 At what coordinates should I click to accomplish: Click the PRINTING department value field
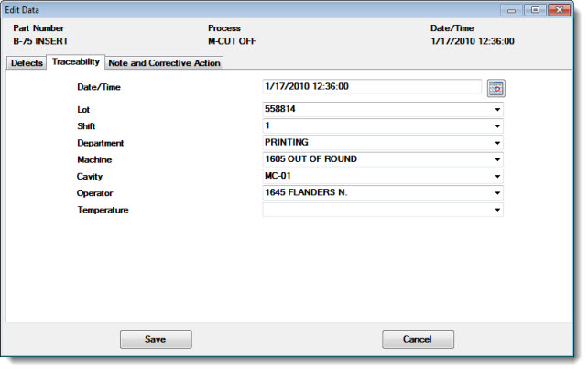[376, 143]
